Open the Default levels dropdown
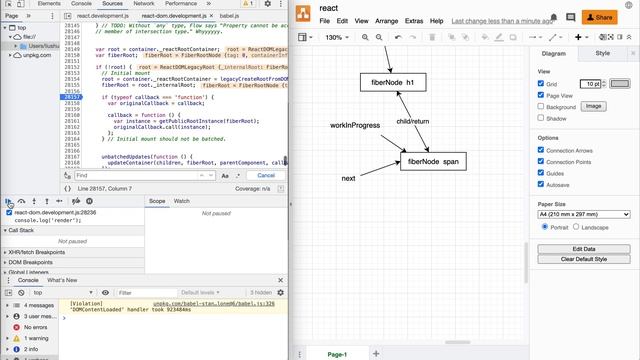The image size is (640, 360). pyautogui.click(x=200, y=293)
